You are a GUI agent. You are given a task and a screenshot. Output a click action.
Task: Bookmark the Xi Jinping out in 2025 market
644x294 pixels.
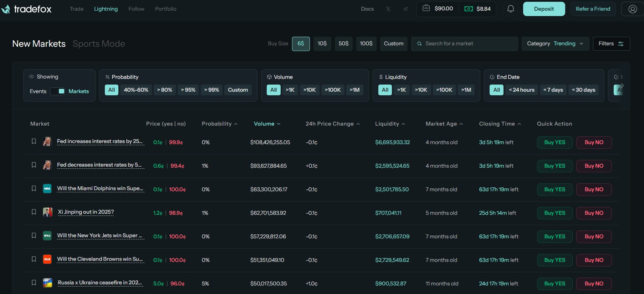(x=34, y=212)
